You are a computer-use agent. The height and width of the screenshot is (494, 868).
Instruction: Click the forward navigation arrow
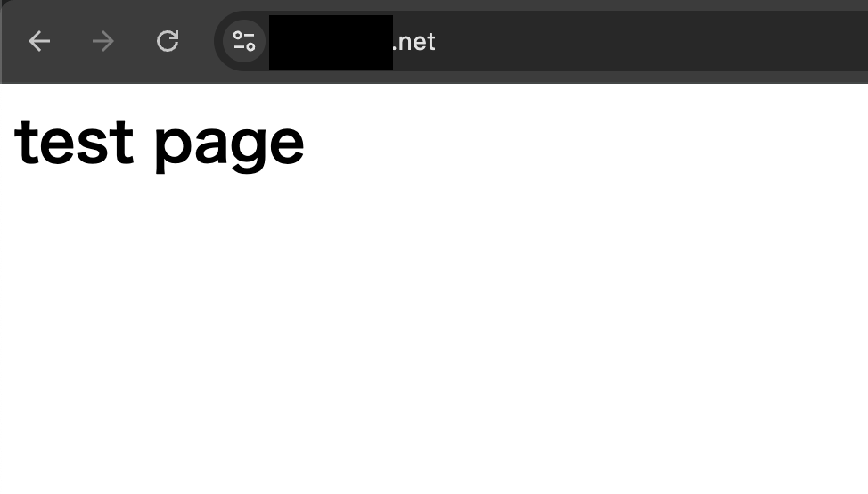(103, 41)
